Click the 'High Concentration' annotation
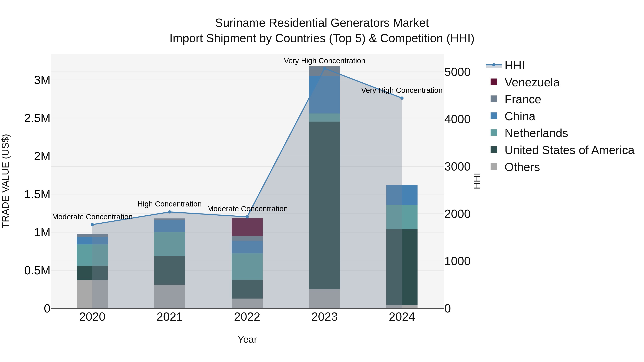The height and width of the screenshot is (362, 644). [x=170, y=204]
